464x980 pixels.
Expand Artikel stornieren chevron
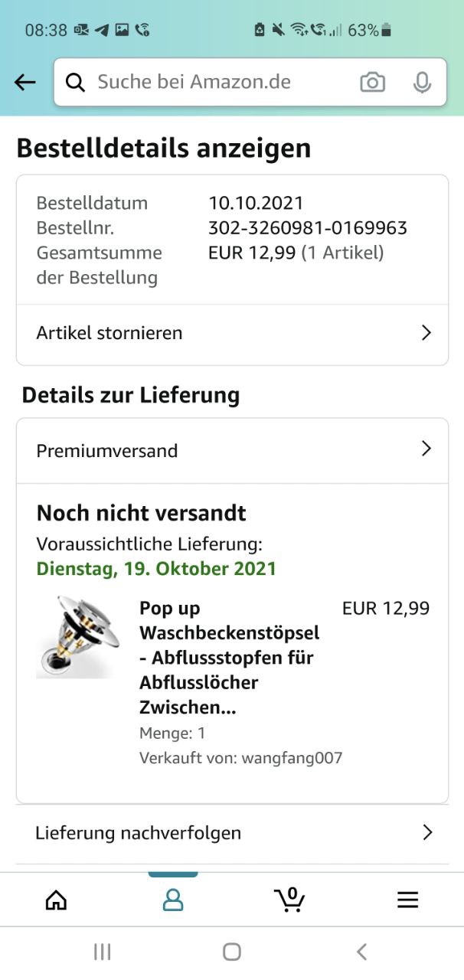click(x=426, y=333)
